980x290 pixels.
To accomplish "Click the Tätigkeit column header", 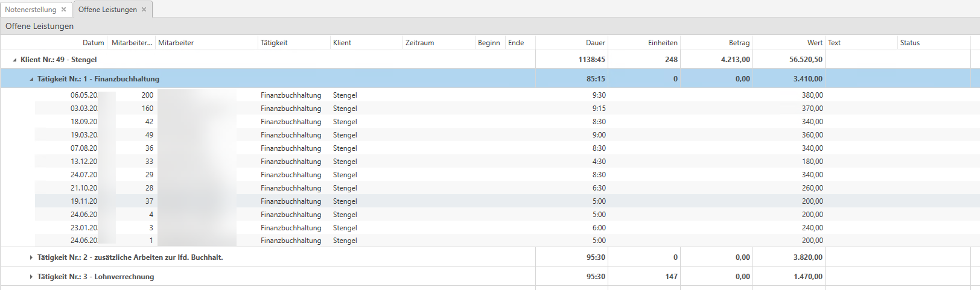I will click(274, 43).
